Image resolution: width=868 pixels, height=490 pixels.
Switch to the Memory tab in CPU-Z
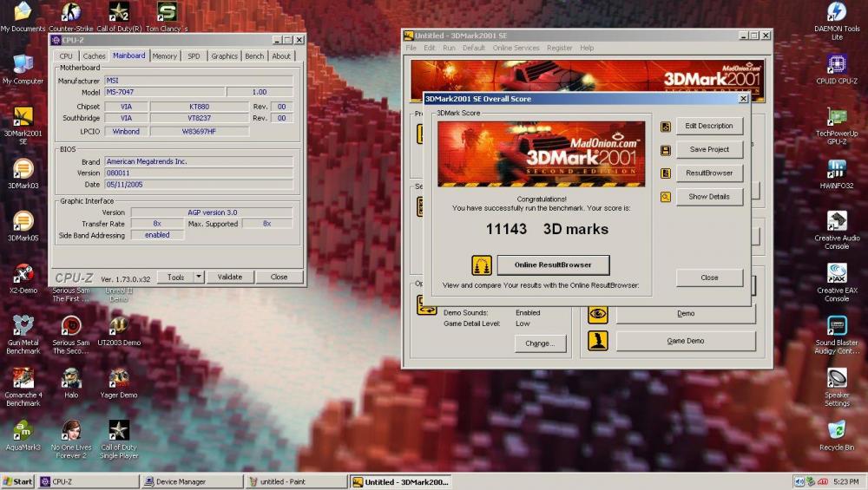pyautogui.click(x=164, y=56)
